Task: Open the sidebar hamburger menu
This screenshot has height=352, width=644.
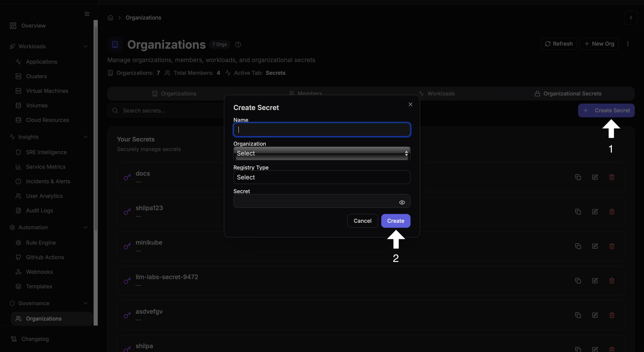Action: pyautogui.click(x=87, y=14)
